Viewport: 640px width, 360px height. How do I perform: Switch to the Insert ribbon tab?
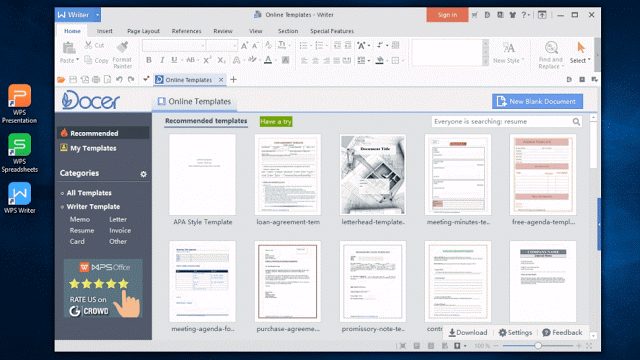pos(104,31)
